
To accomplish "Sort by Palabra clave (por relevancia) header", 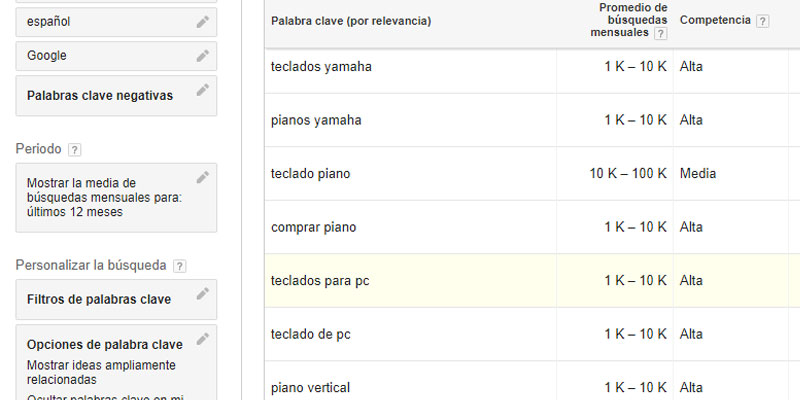I will (x=351, y=21).
